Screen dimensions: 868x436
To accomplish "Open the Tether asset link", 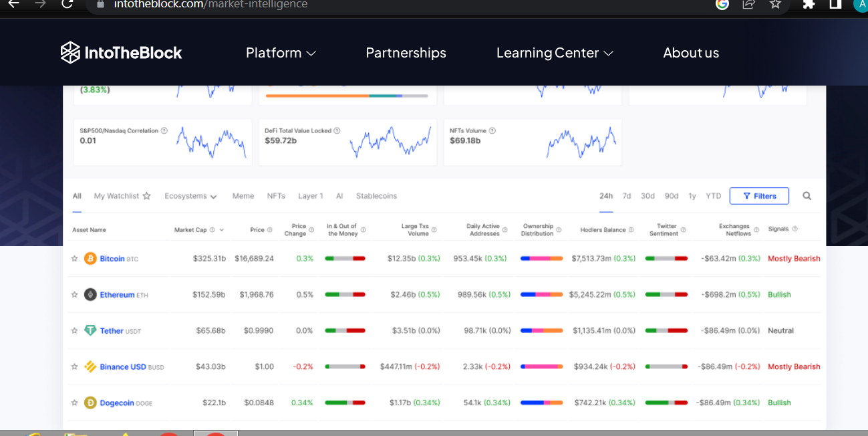I will (112, 331).
